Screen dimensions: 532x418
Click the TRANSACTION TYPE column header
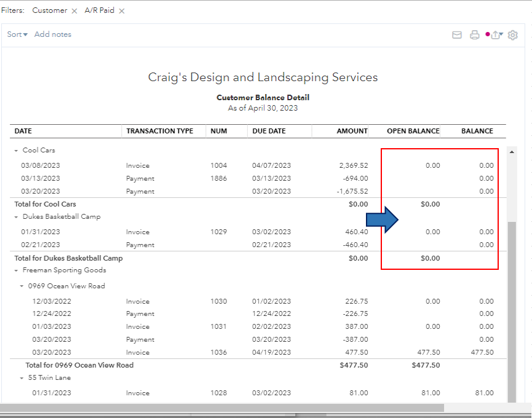(160, 131)
